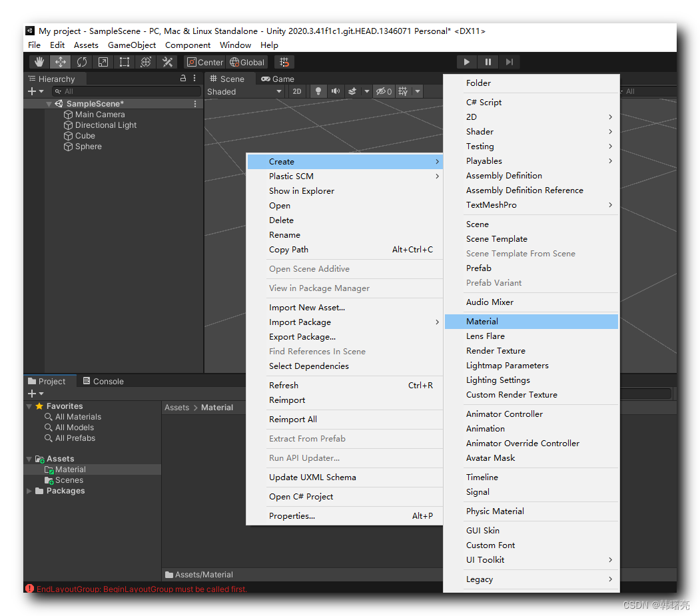Open the Assets menu
Screen dimensions: 700x616
pos(86,45)
